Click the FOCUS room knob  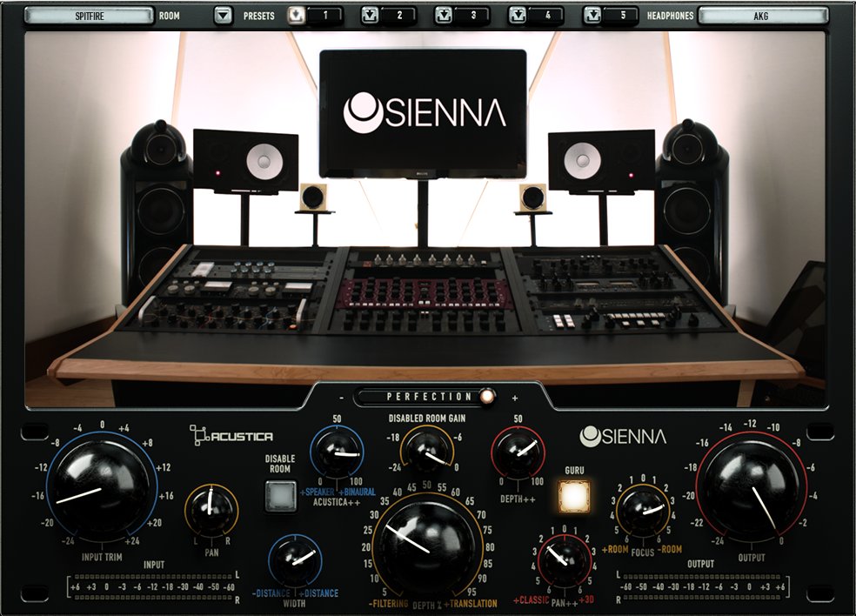643,510
